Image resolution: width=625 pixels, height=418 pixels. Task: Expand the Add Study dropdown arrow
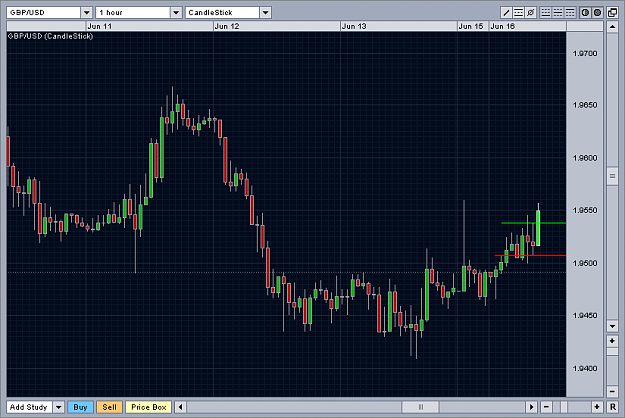click(59, 407)
